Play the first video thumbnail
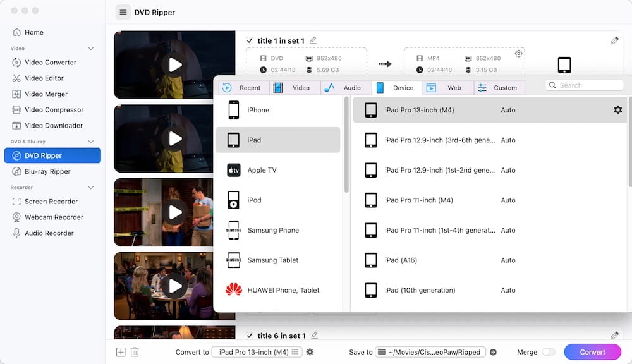Viewport: 632px width, 364px height. 174,64
